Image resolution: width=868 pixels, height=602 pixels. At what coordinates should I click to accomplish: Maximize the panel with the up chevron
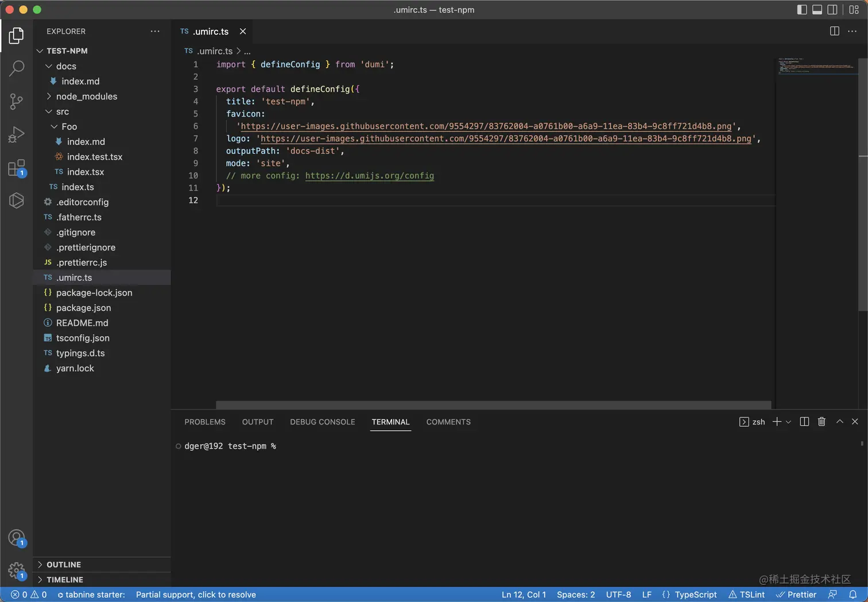pyautogui.click(x=840, y=422)
